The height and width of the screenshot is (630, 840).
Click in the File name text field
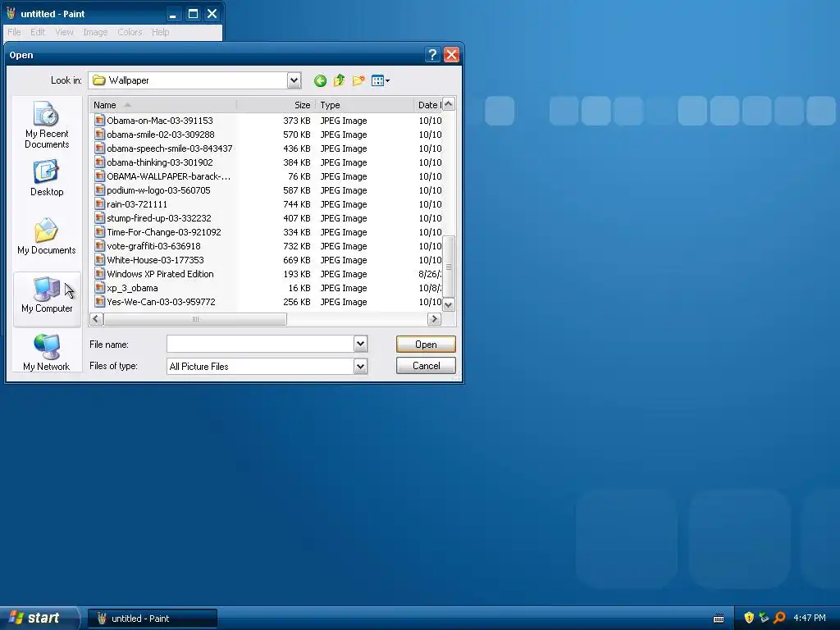[260, 344]
